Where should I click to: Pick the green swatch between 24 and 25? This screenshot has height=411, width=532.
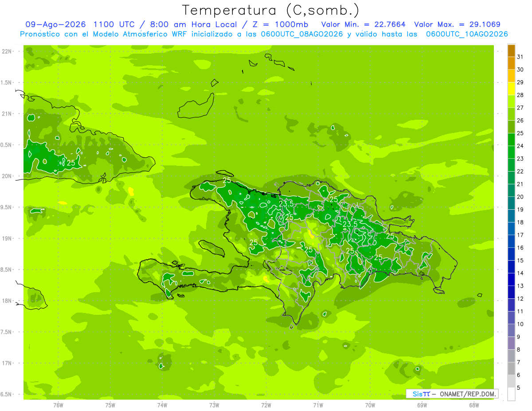(x=511, y=140)
